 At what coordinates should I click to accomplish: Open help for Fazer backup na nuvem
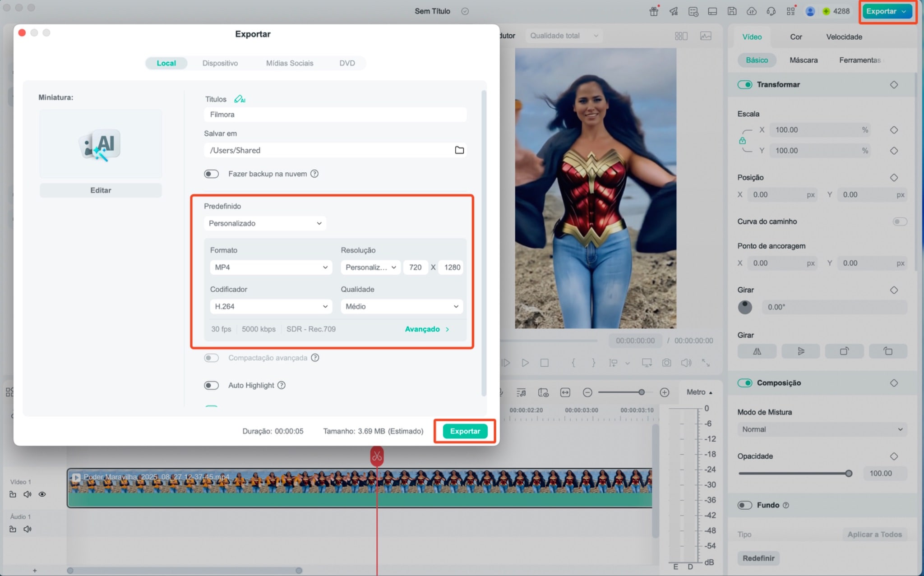[314, 174]
